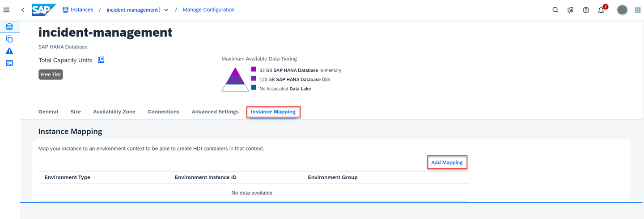Open the search magnifier icon
Image resolution: width=644 pixels, height=219 pixels.
[555, 10]
